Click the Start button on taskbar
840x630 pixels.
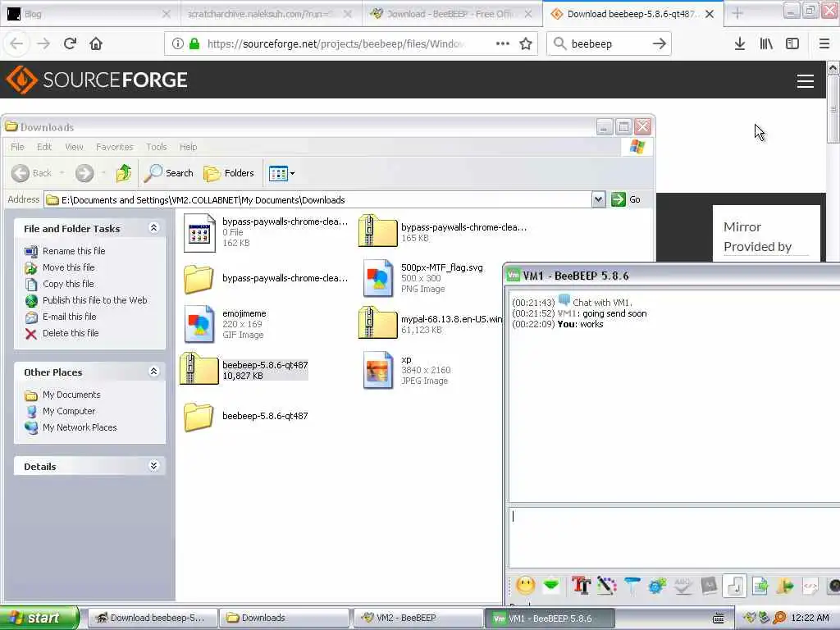[x=39, y=618]
